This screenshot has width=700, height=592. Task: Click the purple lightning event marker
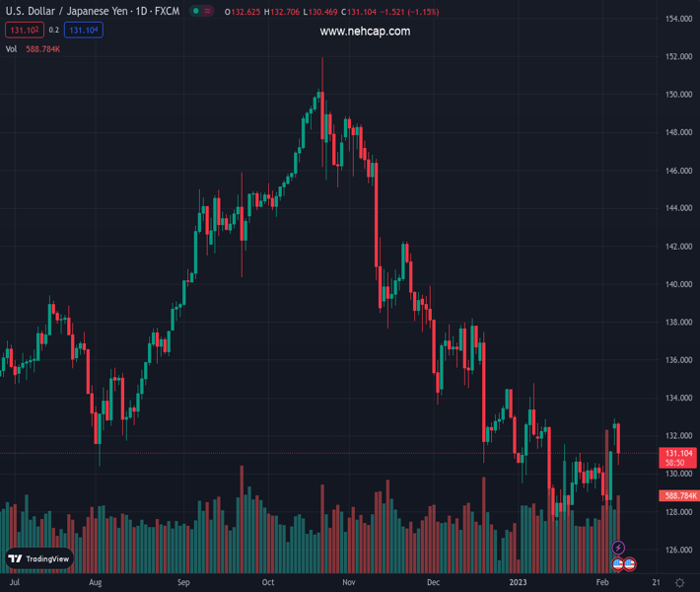(x=618, y=548)
